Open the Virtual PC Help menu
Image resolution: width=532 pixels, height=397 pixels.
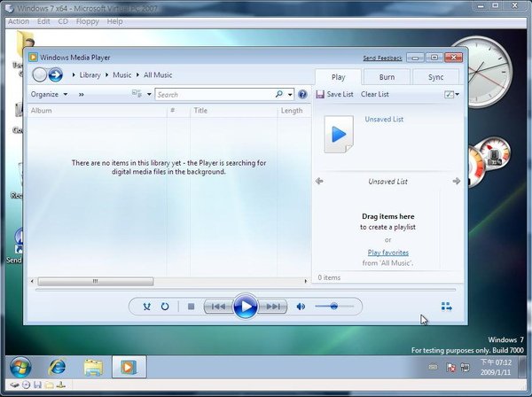point(114,21)
